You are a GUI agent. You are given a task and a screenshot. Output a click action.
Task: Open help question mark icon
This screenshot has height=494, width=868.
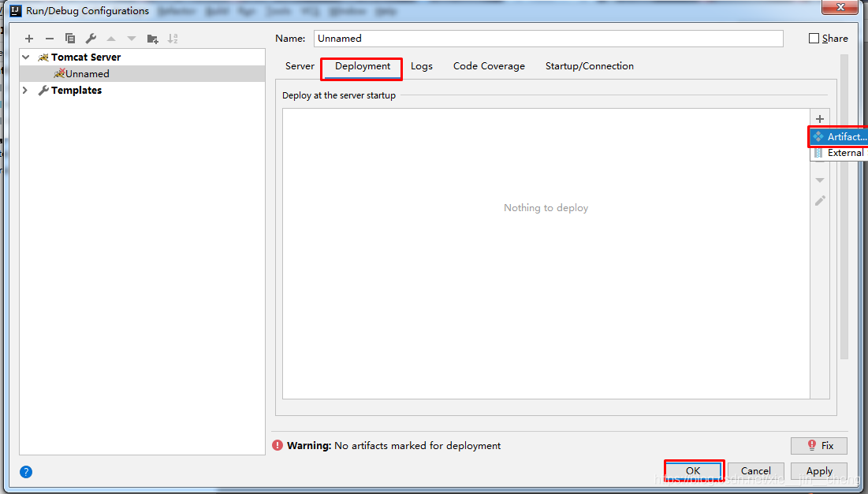point(26,472)
